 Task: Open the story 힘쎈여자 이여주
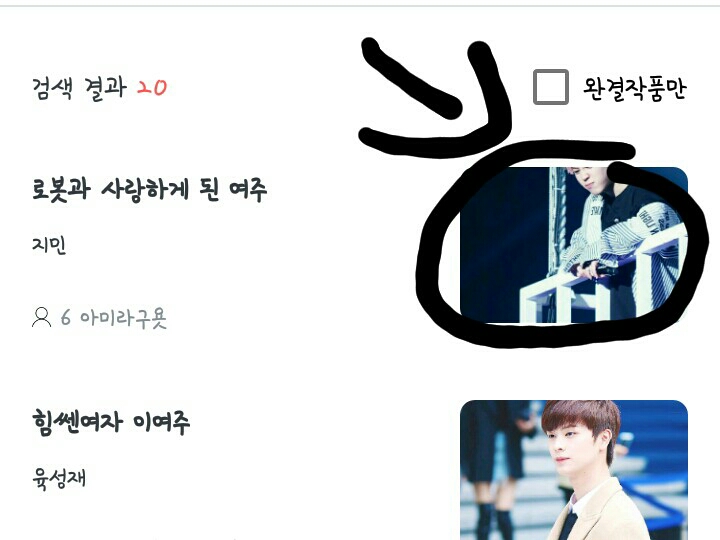[111, 422]
